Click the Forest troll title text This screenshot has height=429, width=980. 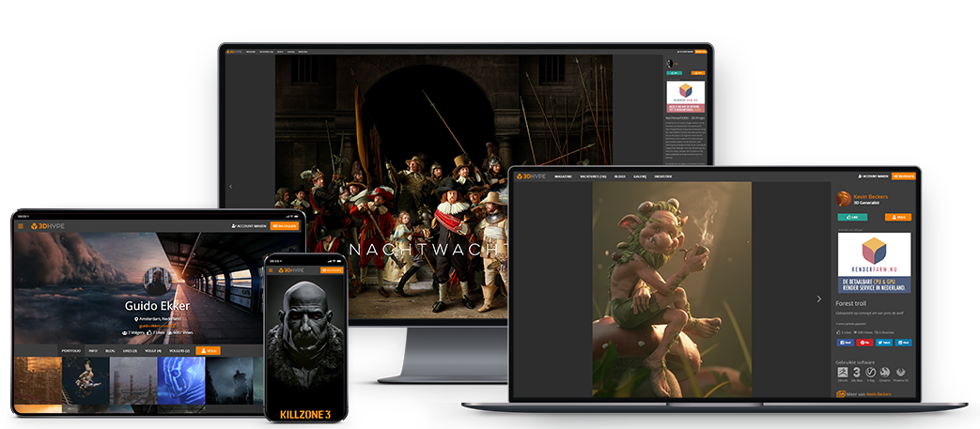point(853,303)
